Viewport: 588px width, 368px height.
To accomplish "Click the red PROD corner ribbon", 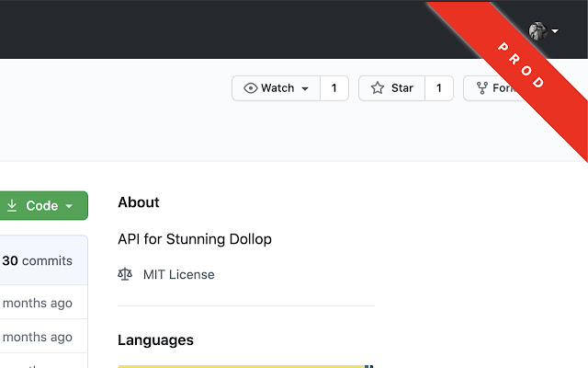I will 520,63.
